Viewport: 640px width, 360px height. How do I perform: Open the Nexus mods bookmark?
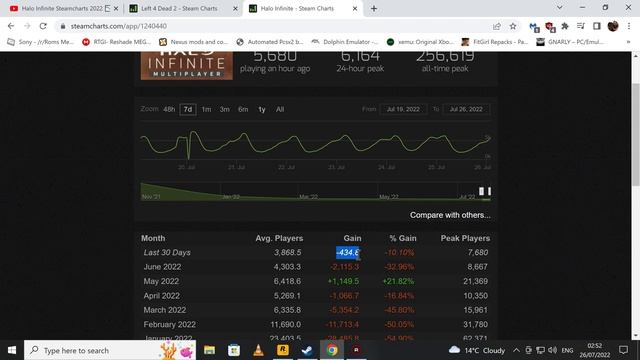pos(193,42)
